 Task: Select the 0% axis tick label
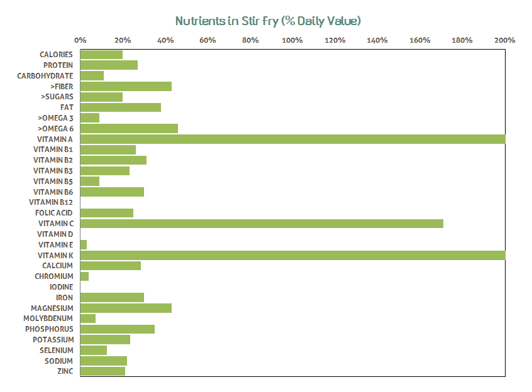pos(80,40)
